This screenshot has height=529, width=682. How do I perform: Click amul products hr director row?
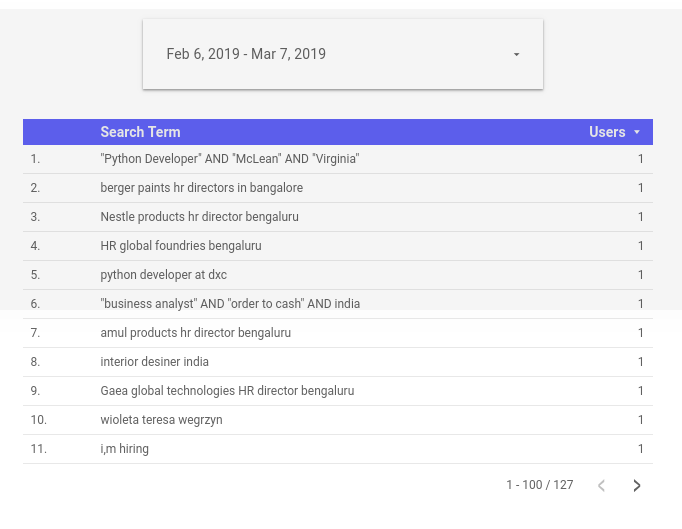195,333
